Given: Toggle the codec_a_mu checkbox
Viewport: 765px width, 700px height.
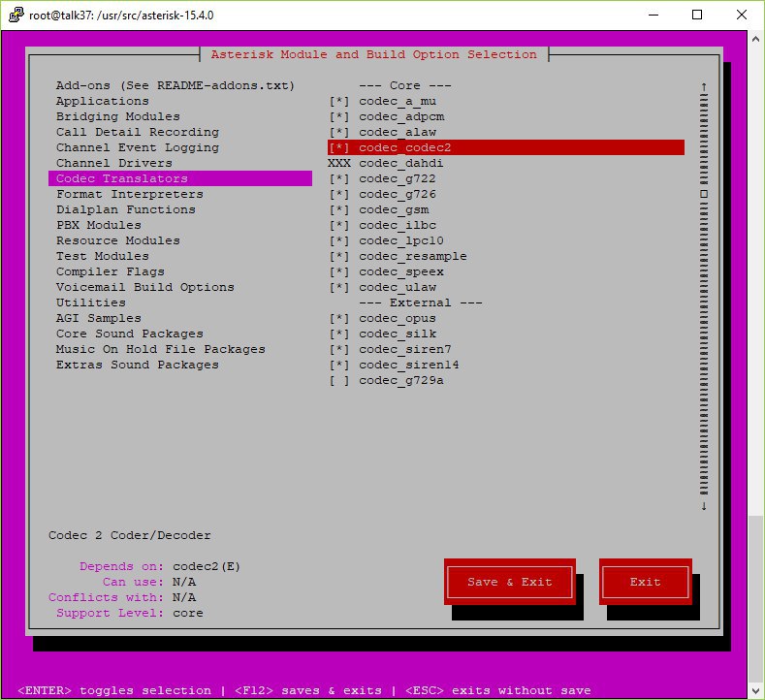Looking at the screenshot, I should pos(339,102).
